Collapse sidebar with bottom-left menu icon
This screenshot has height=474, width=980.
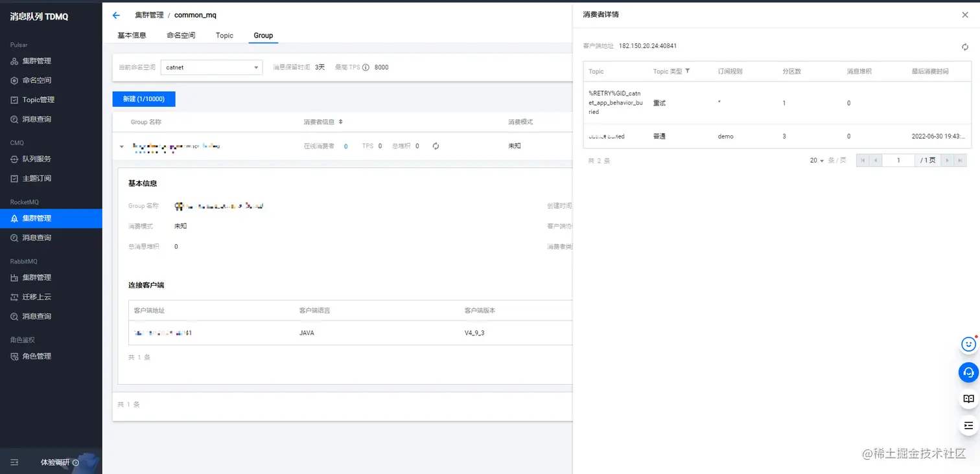[15, 462]
